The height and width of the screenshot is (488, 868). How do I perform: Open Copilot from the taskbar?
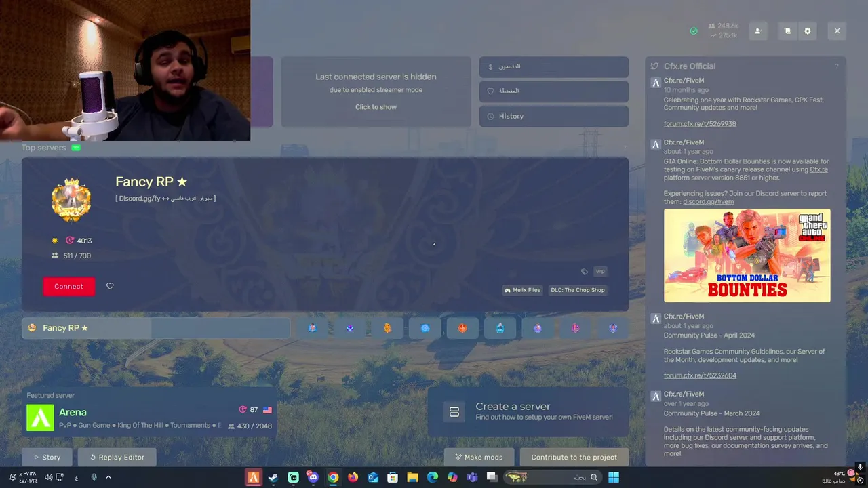(452, 477)
